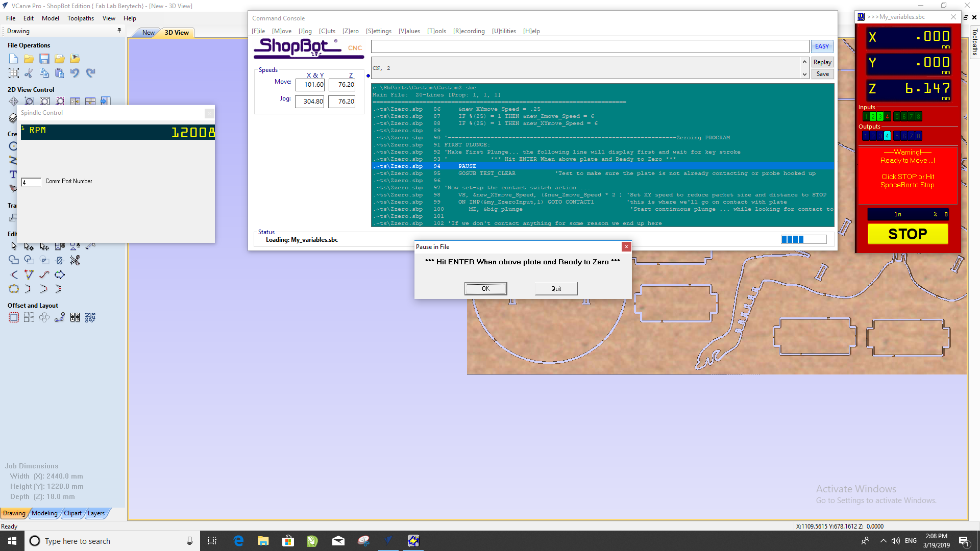
Task: Select the Node editing tool
Action: (x=29, y=246)
